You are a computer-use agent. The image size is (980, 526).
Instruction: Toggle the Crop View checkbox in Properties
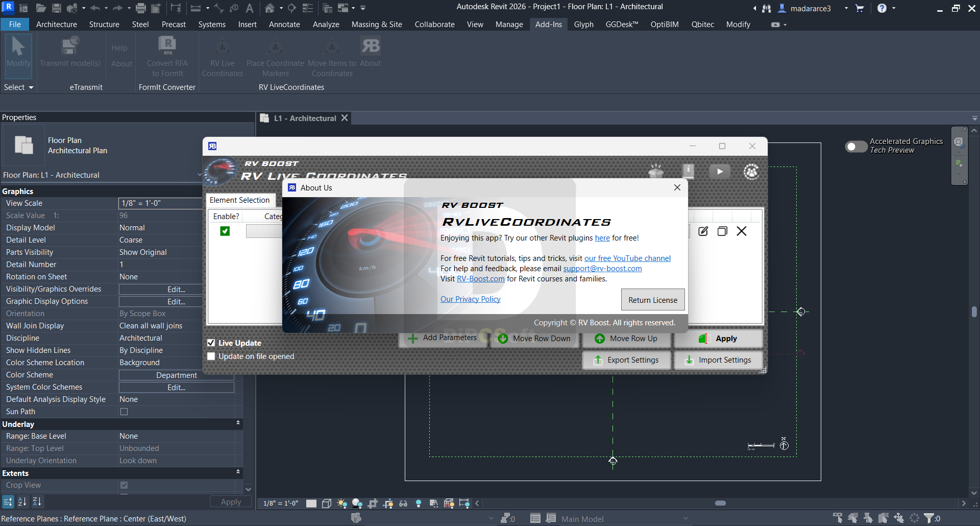[124, 485]
